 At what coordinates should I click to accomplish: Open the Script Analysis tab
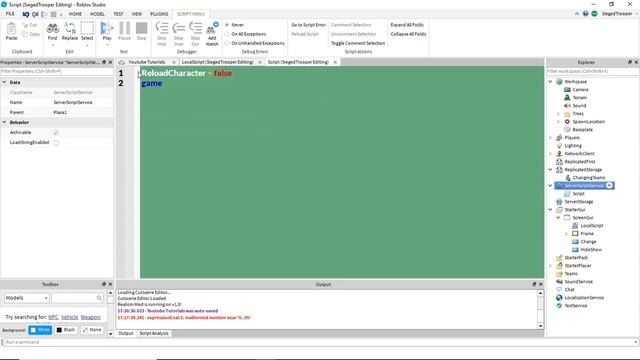coord(154,333)
